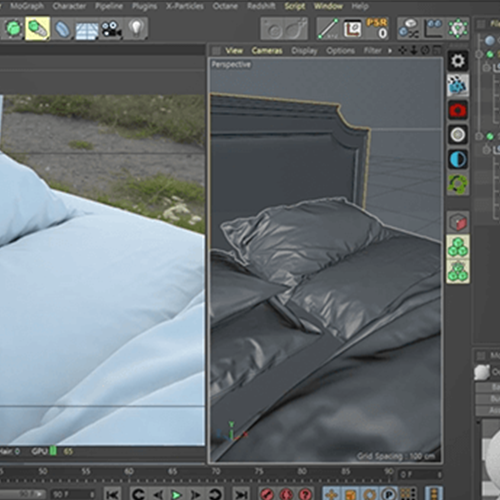The image size is (500, 500).
Task: Select the half-blue contrast circle icon
Action: click(458, 159)
